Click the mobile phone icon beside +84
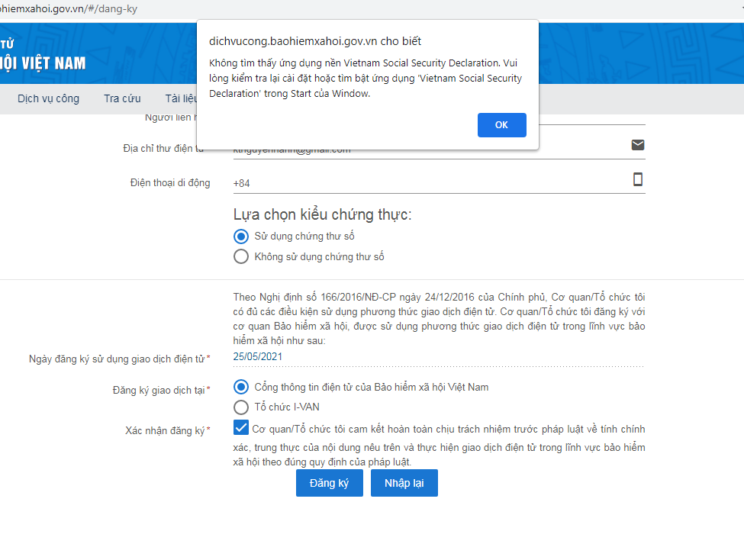This screenshot has width=744, height=560. pyautogui.click(x=638, y=179)
